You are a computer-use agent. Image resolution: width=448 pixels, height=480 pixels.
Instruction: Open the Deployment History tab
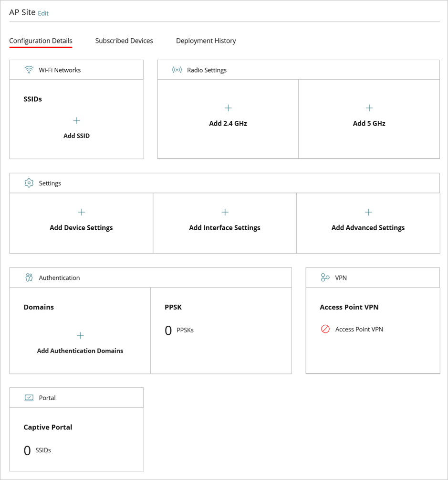point(206,41)
